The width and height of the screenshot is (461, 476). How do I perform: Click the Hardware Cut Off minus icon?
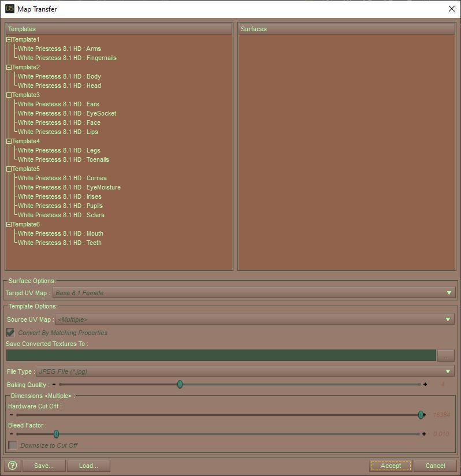coord(11,415)
